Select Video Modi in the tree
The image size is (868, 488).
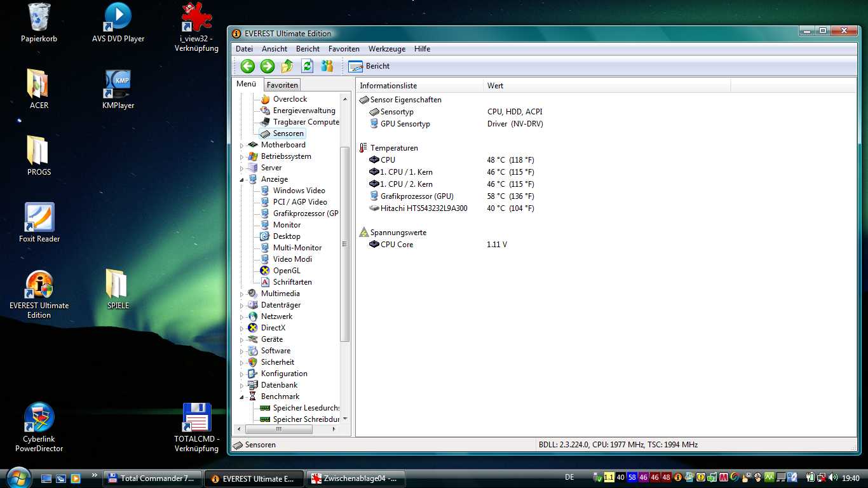[292, 259]
